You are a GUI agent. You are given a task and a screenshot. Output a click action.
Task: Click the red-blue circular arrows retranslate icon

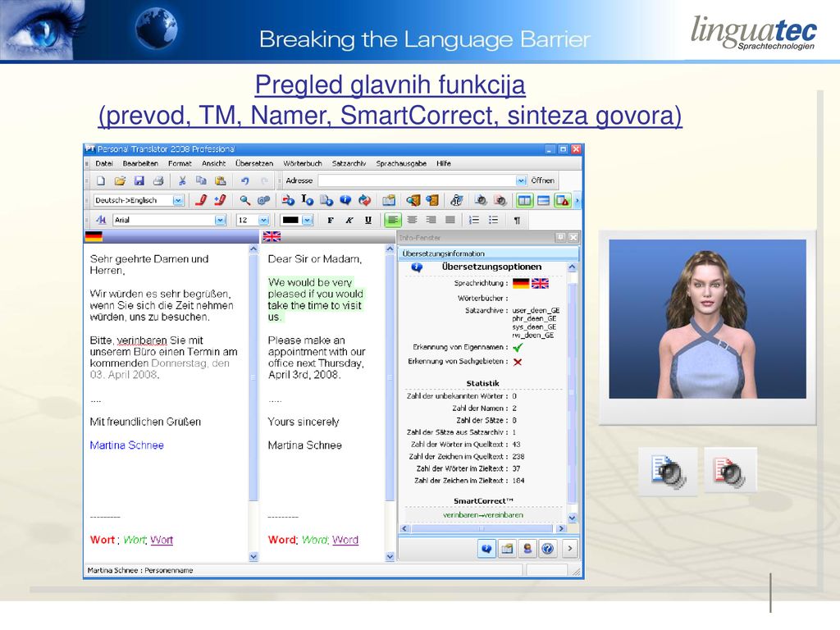click(x=365, y=200)
